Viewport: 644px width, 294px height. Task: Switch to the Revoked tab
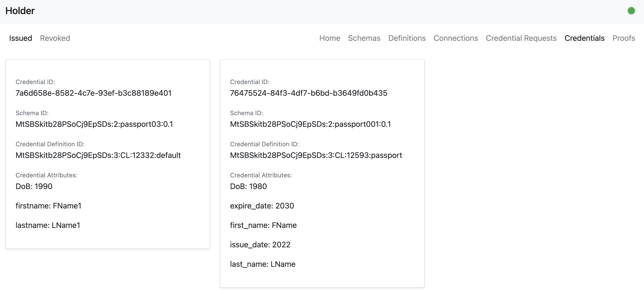click(x=55, y=38)
